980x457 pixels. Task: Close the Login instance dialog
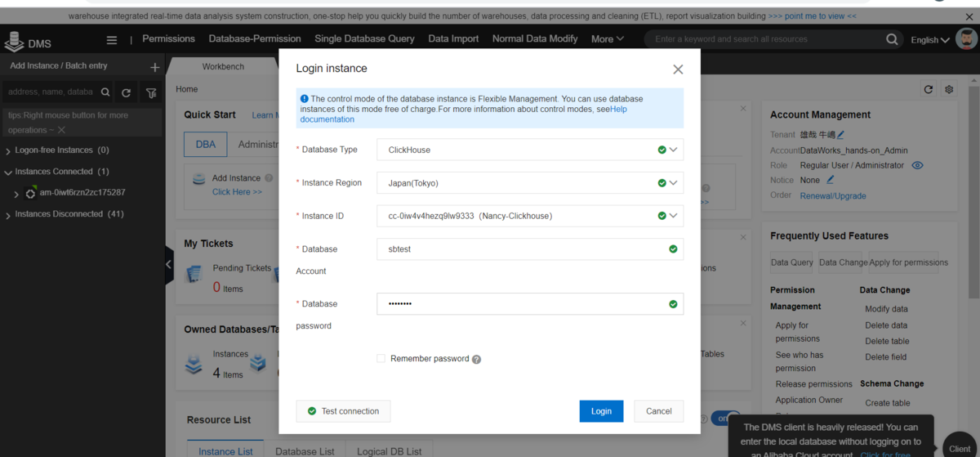point(678,69)
